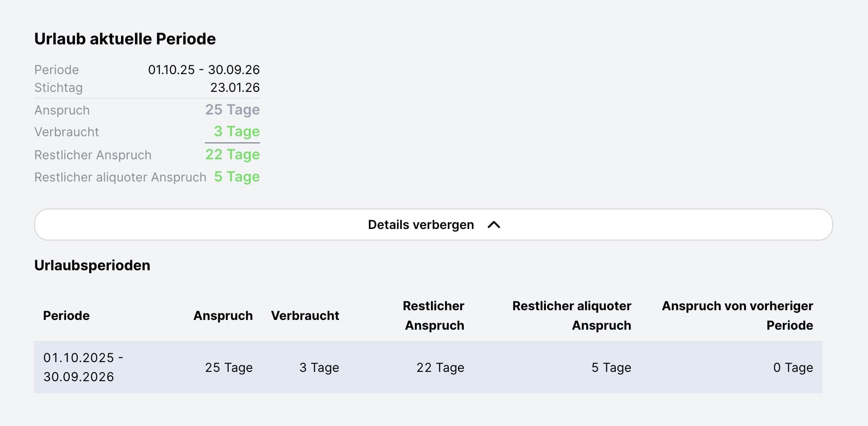Collapse details with Details verbergen button
Image resolution: width=868 pixels, height=426 pixels.
click(x=433, y=225)
